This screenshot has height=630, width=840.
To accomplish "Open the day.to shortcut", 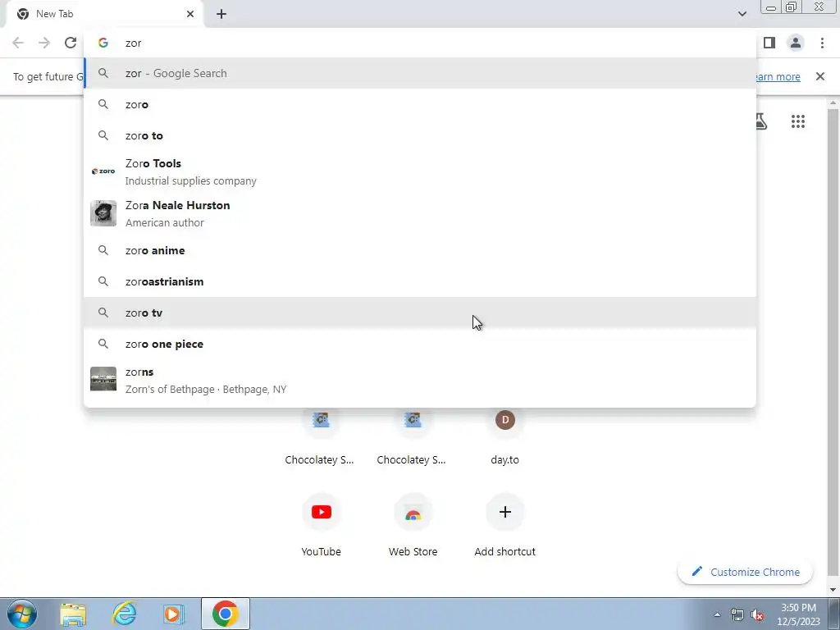I will (504, 435).
